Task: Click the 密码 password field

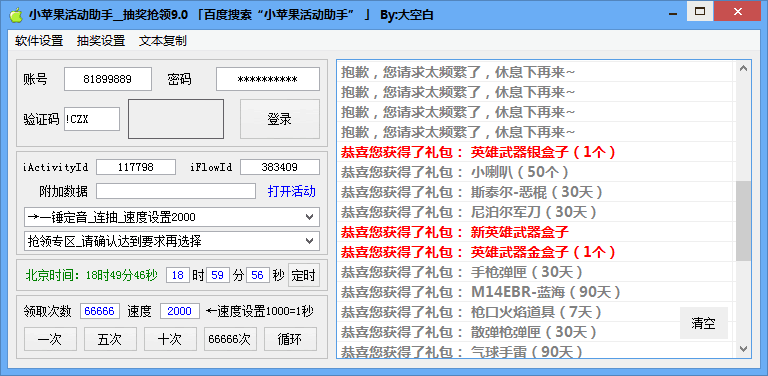Action: tap(268, 79)
